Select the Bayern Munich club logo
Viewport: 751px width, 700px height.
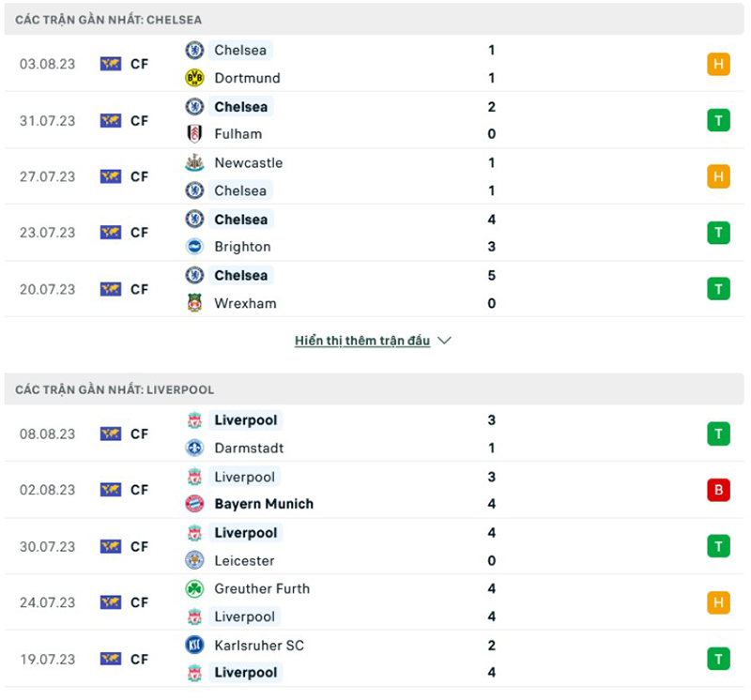pyautogui.click(x=196, y=504)
